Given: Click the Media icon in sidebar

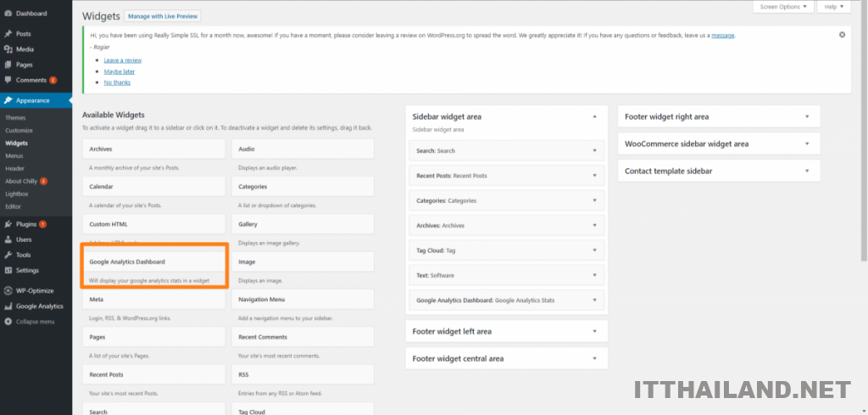Looking at the screenshot, I should (x=8, y=49).
